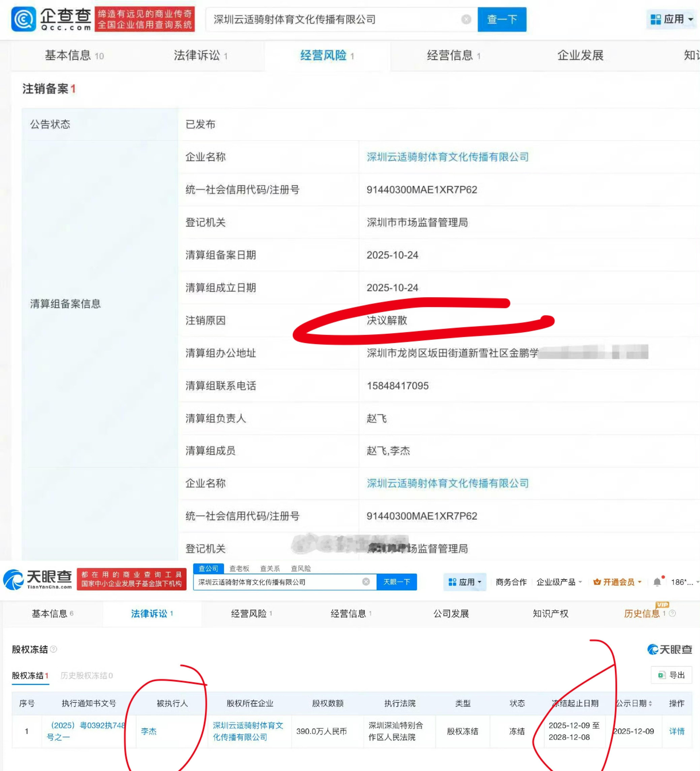Clear the Qichacha search box text
This screenshot has height=771, width=700.
tap(466, 20)
